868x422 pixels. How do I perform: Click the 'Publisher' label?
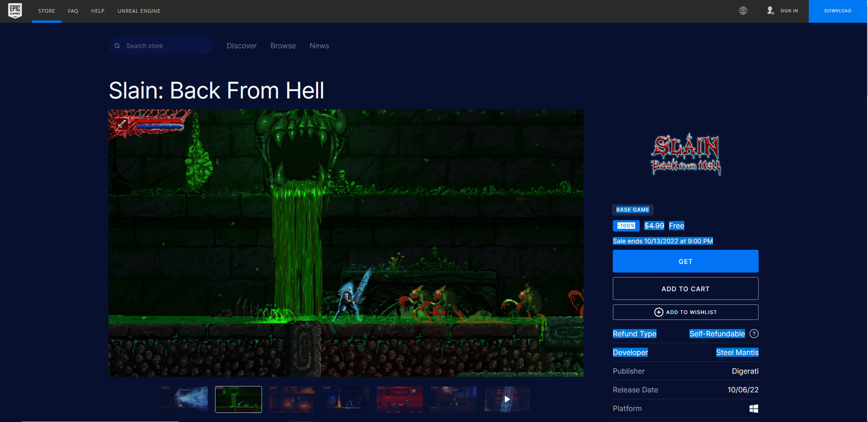629,371
